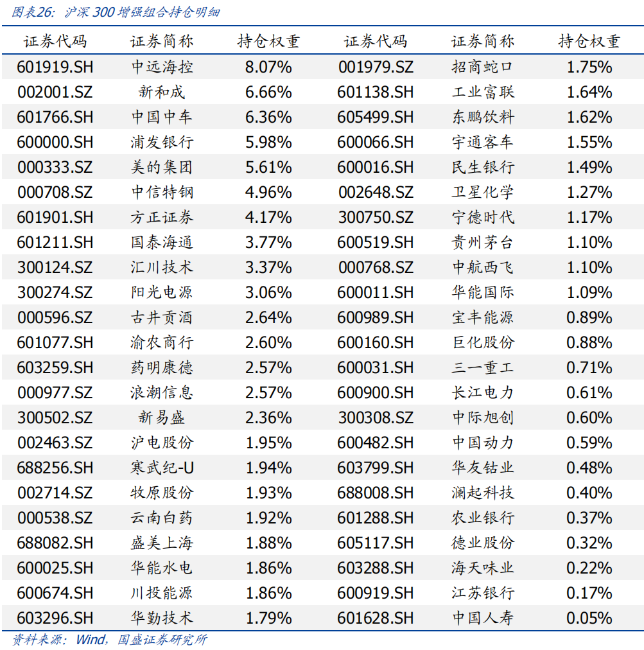Click stock name 国泰海通
644x650 pixels.
162,243
